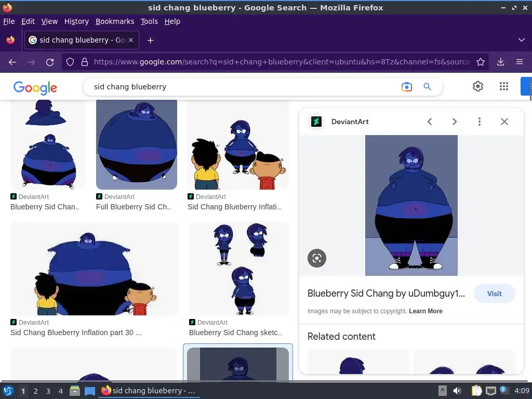Screen dimensions: 532x399
Task: Close the image preview panel
Action: [504, 122]
